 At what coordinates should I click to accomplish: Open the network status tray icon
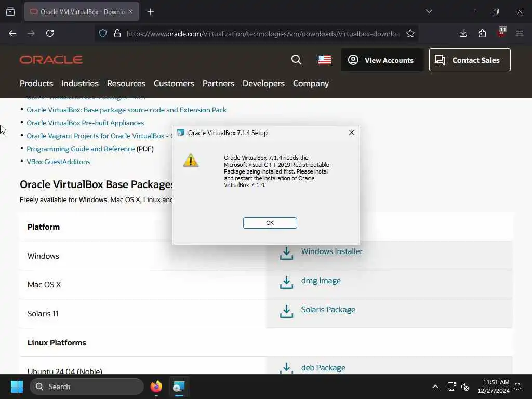click(x=451, y=387)
